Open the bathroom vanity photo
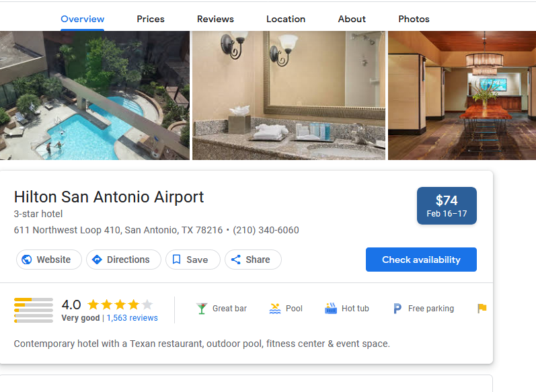The image size is (536, 392). (x=289, y=95)
